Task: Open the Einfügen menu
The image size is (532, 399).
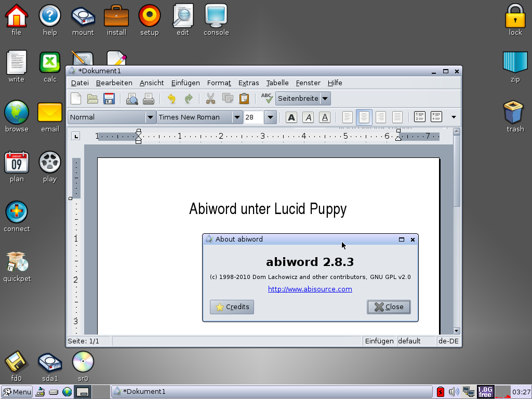Action: click(185, 83)
